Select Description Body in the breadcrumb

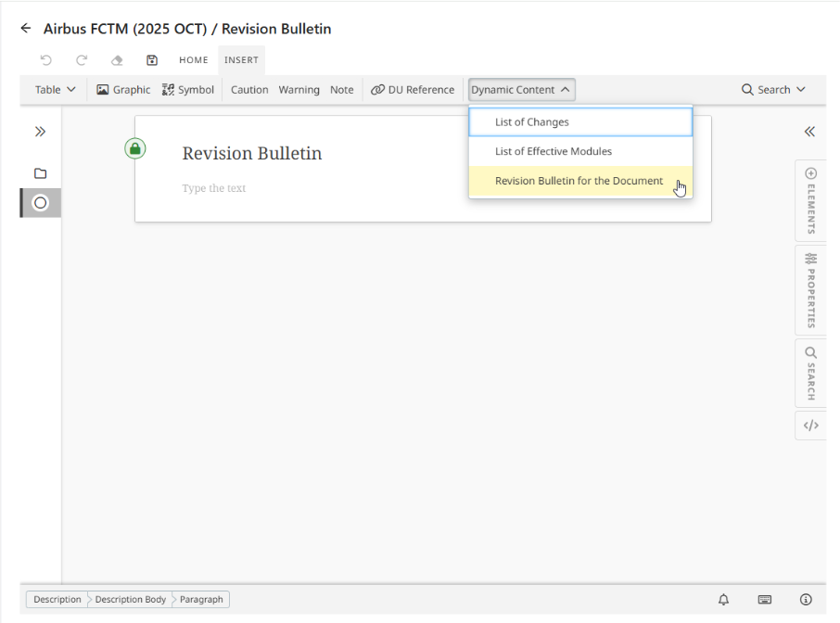[x=130, y=600]
